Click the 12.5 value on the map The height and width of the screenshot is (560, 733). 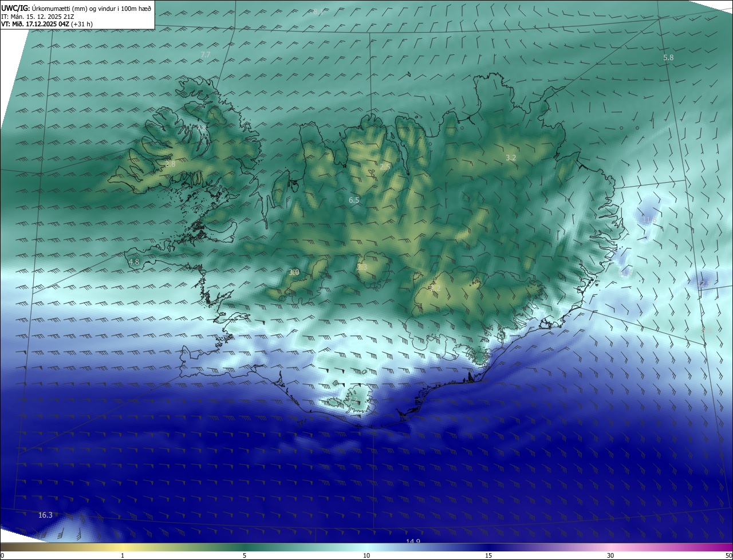[704, 283]
